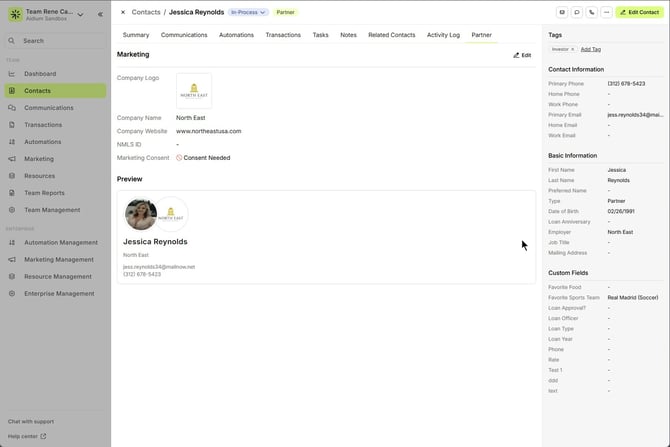
Task: Open the Activity Log tab
Action: point(443,35)
